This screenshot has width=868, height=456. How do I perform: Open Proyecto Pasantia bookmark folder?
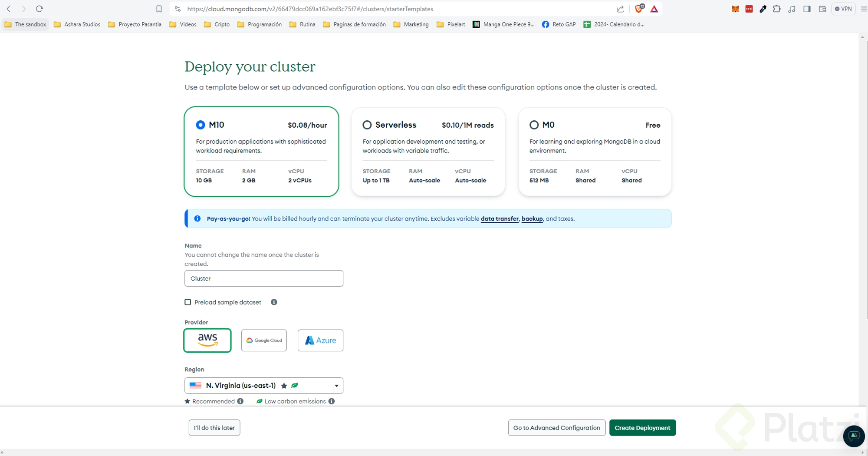tap(135, 24)
